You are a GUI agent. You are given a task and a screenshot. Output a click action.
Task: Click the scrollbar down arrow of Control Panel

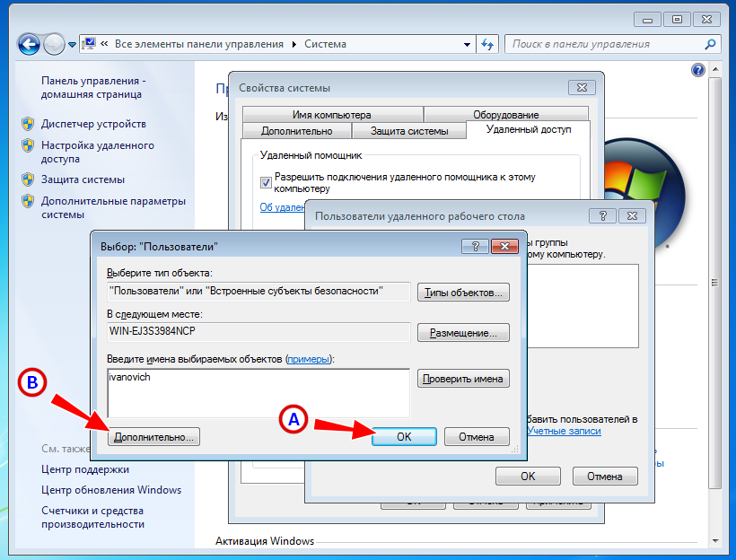tap(714, 541)
